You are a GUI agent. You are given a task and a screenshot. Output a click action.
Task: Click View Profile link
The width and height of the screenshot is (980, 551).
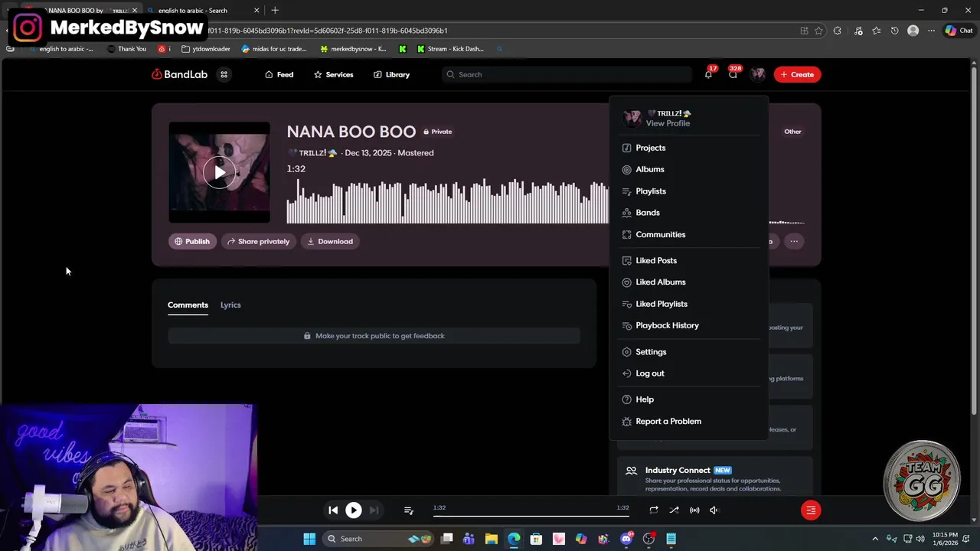(668, 123)
